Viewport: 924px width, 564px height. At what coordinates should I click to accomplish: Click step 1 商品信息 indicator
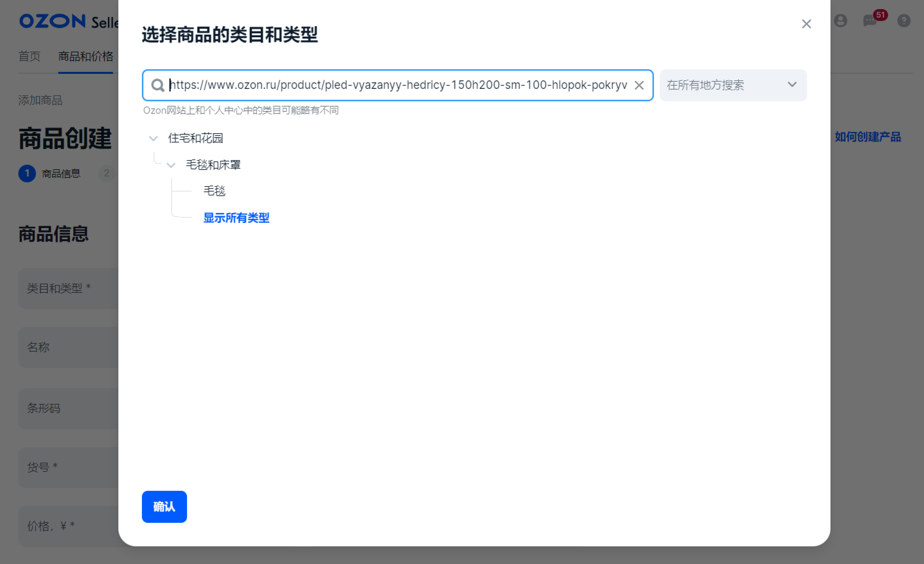click(50, 174)
